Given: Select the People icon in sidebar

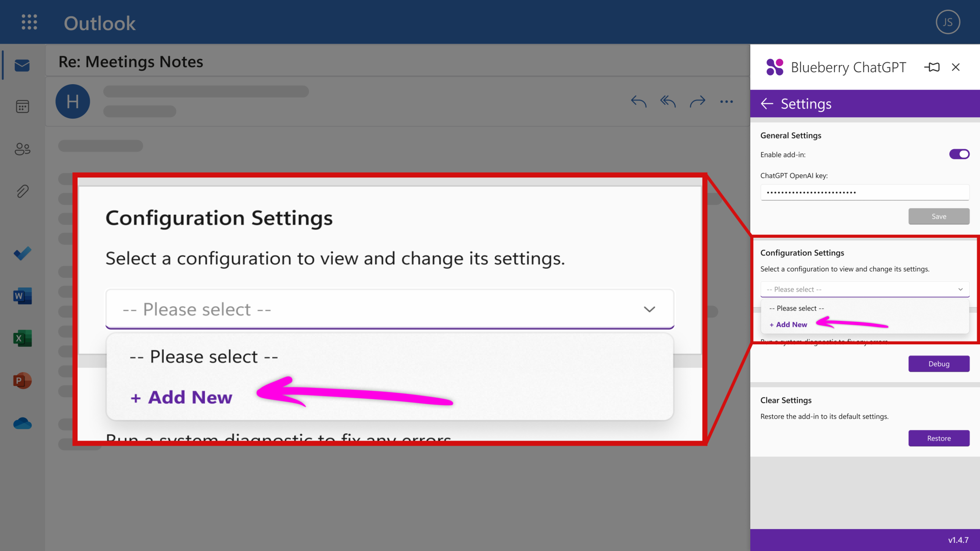Looking at the screenshot, I should (x=22, y=148).
